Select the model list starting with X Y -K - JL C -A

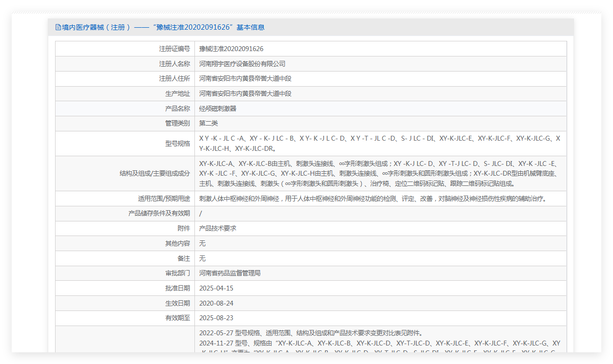[380, 144]
